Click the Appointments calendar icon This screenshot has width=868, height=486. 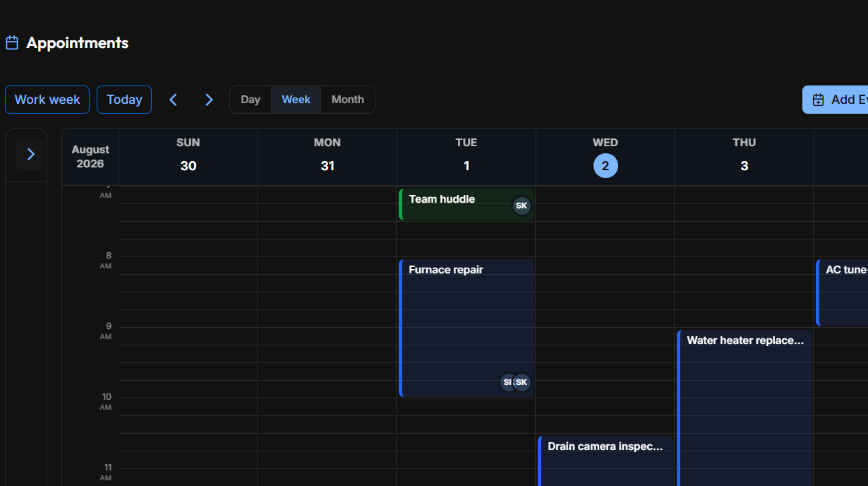[x=12, y=43]
